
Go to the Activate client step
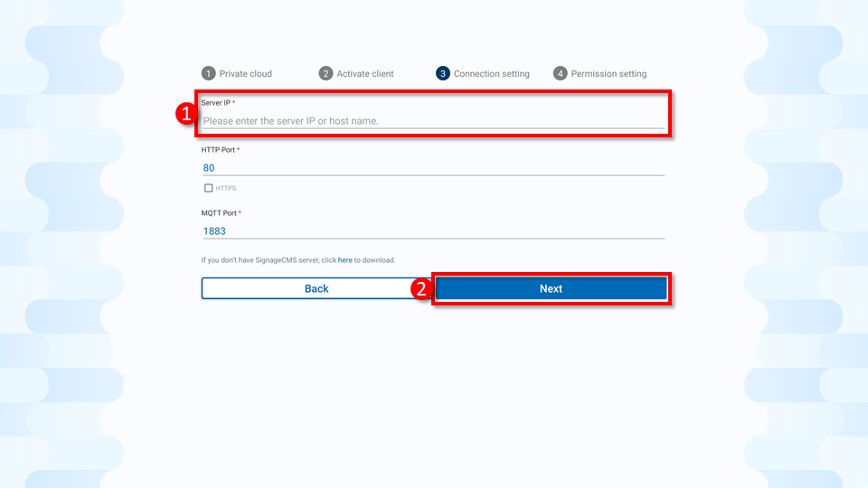click(364, 73)
